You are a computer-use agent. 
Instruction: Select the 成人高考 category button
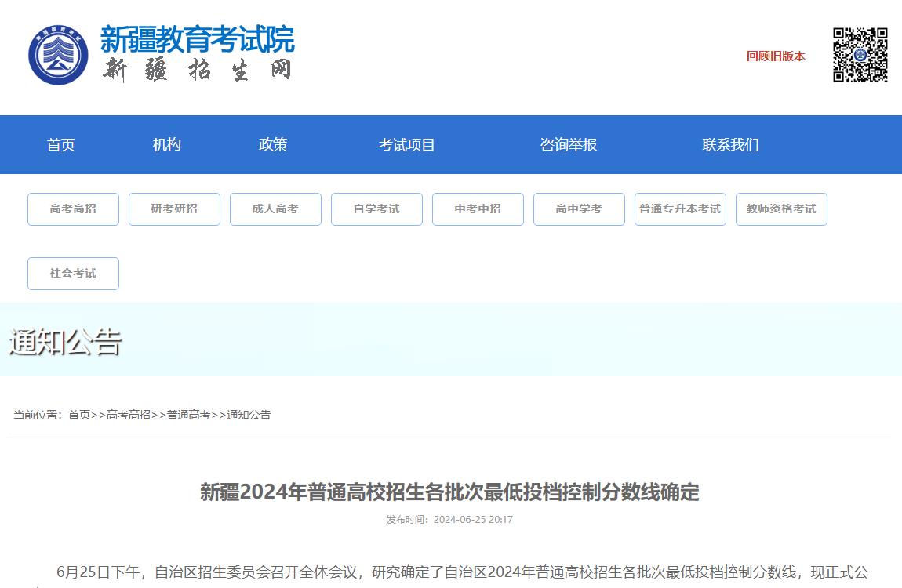coord(275,209)
